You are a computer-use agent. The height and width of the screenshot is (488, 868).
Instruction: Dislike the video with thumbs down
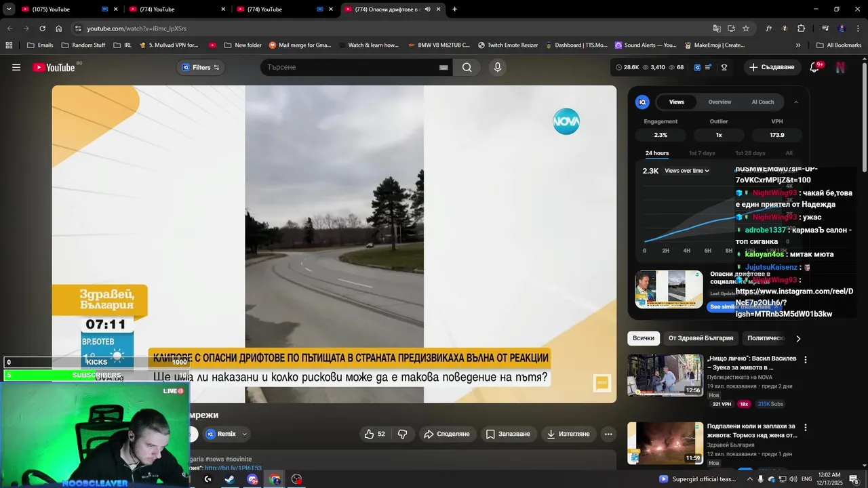pos(402,434)
